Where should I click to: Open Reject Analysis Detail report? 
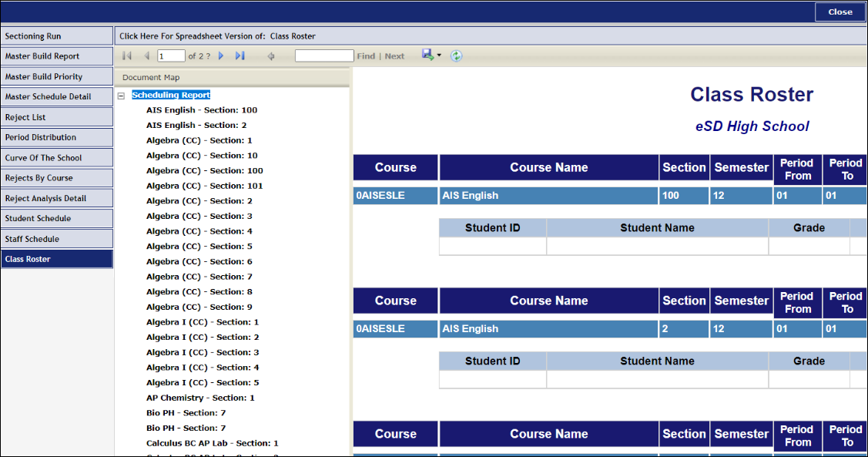(x=57, y=198)
